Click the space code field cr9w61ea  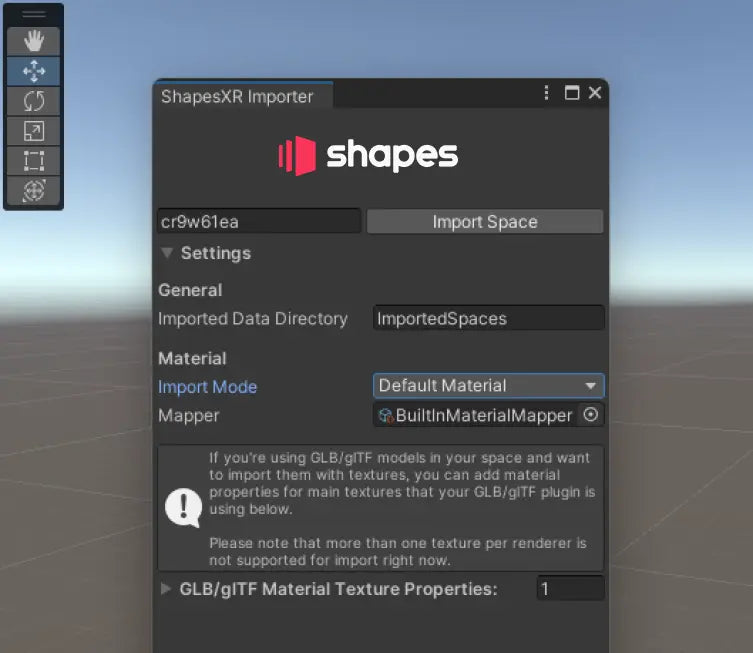click(x=259, y=221)
